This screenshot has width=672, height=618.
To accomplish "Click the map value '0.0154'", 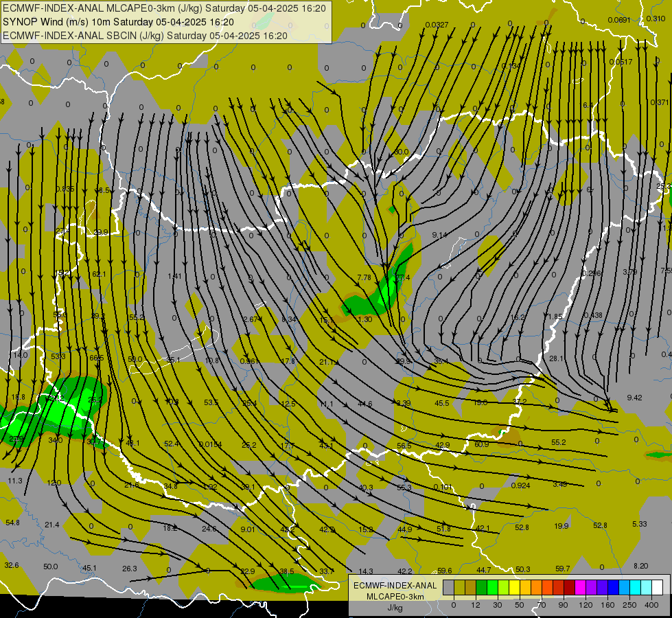I will coord(211,444).
